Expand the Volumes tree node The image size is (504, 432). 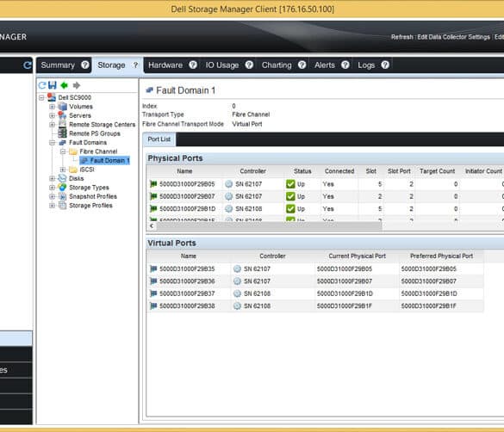point(52,107)
